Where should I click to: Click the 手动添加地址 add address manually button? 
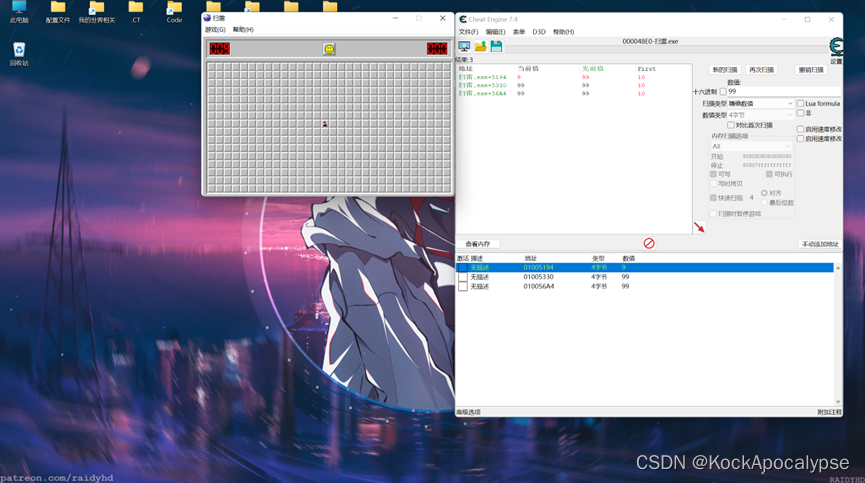pos(820,244)
